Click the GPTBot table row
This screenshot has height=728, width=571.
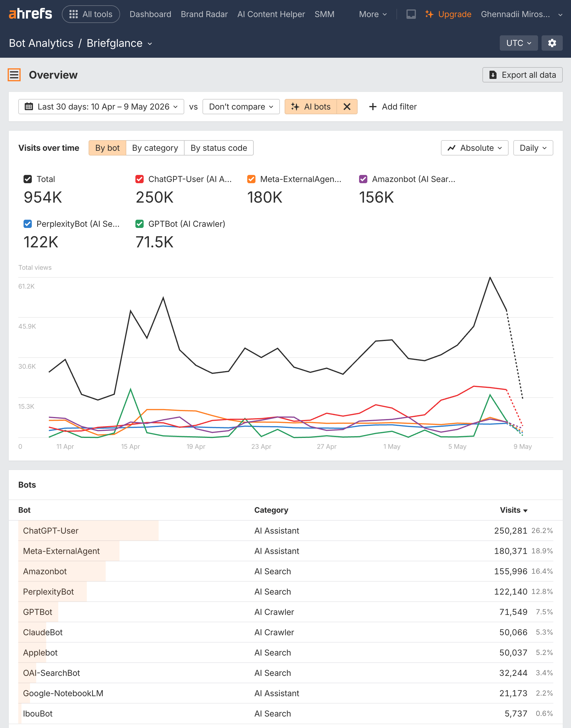click(285, 612)
